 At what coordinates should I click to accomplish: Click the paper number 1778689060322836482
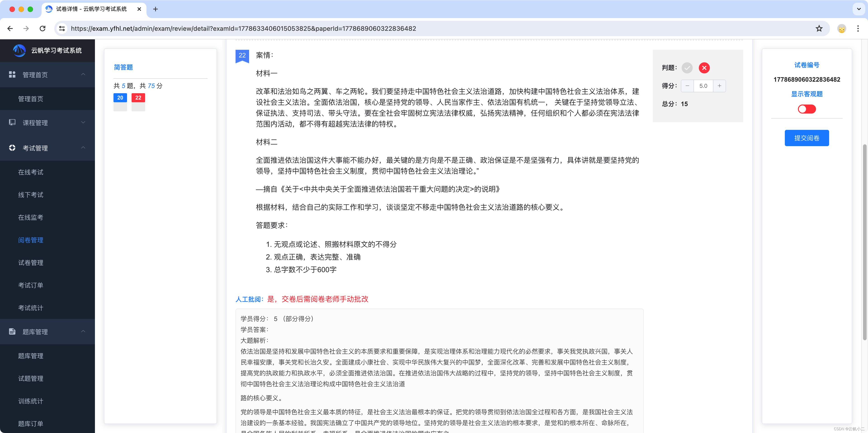[x=807, y=80]
